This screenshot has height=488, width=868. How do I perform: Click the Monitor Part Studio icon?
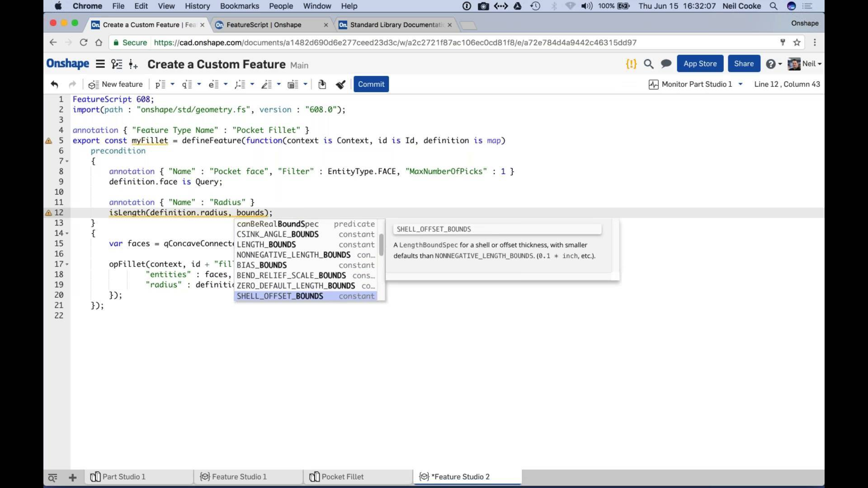point(653,84)
